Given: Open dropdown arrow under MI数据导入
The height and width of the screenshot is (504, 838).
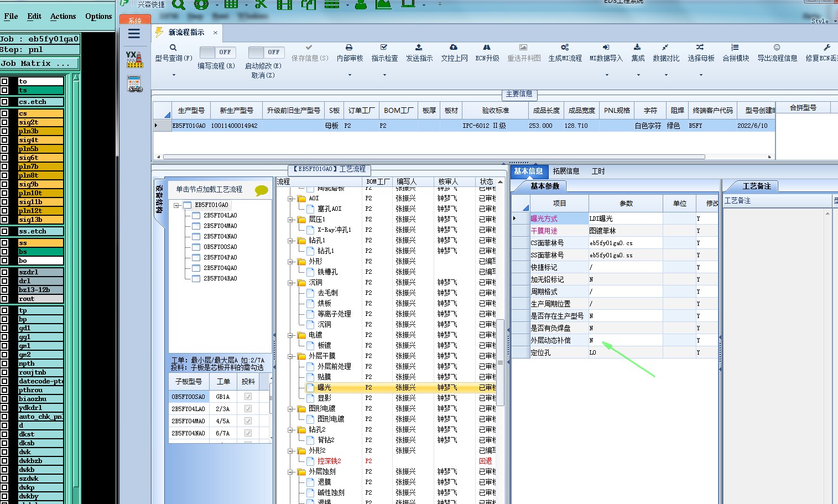Looking at the screenshot, I should [x=607, y=75].
